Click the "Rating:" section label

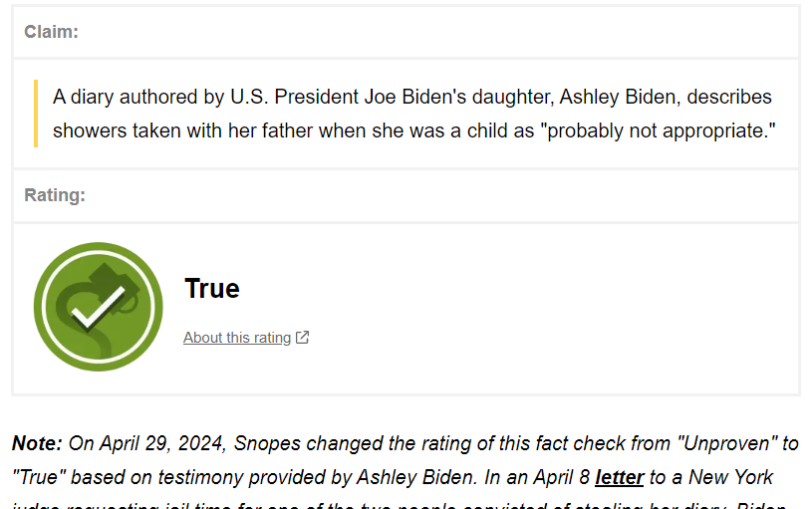coord(55,195)
